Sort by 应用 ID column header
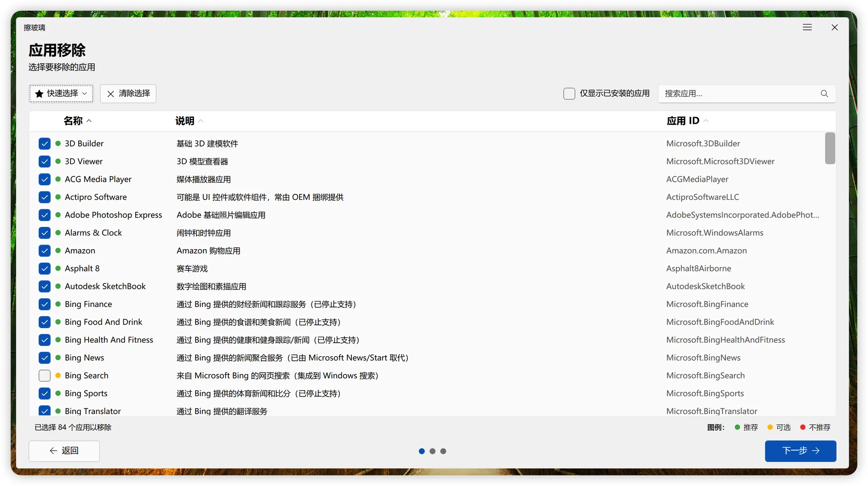 tap(687, 121)
